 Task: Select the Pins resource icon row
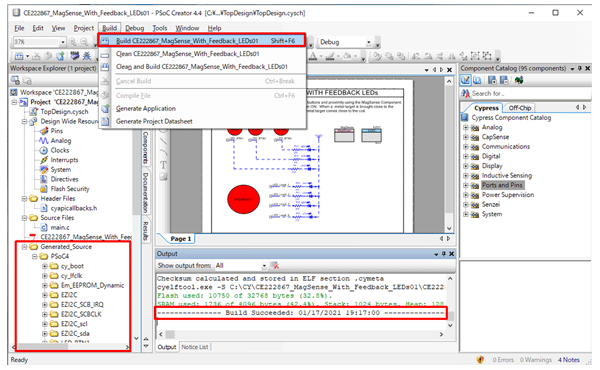click(52, 131)
